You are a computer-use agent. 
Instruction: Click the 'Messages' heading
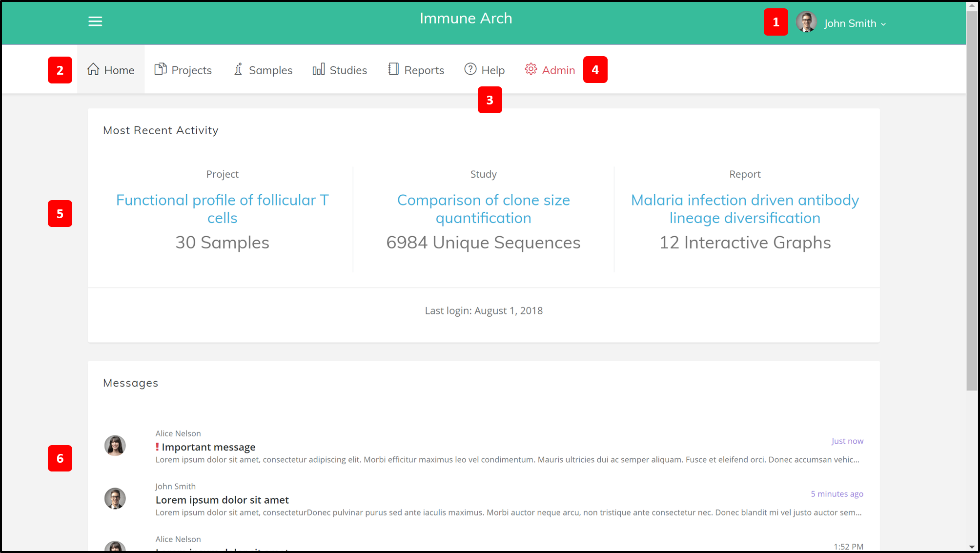[x=131, y=383]
